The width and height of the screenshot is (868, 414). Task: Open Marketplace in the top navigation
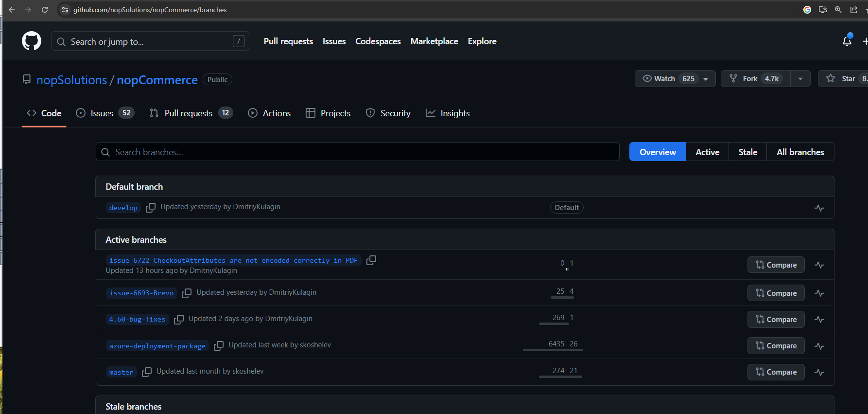434,41
